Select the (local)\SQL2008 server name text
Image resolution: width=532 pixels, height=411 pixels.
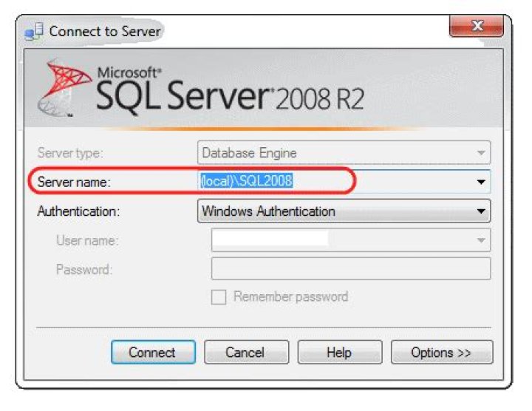[x=246, y=181]
